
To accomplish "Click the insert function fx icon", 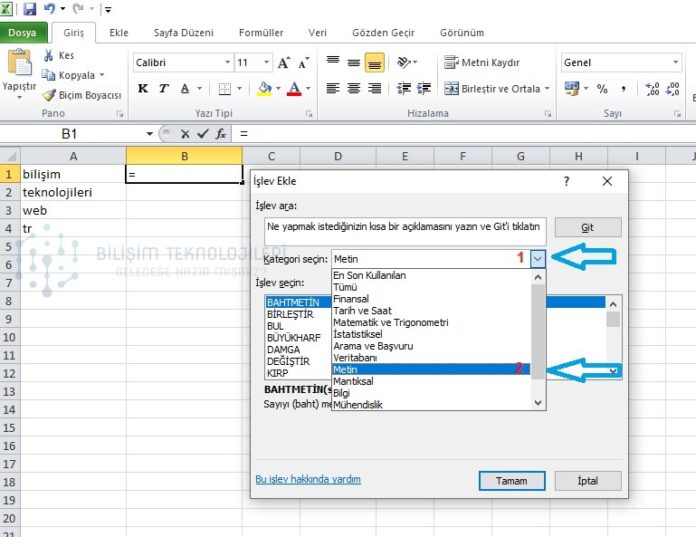I will click(221, 134).
